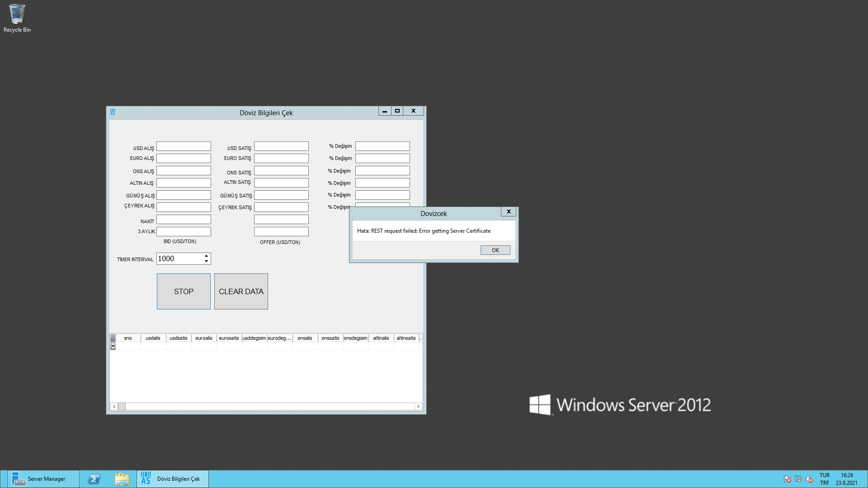
Task: Open File Explorer taskbar icon
Action: point(122,479)
